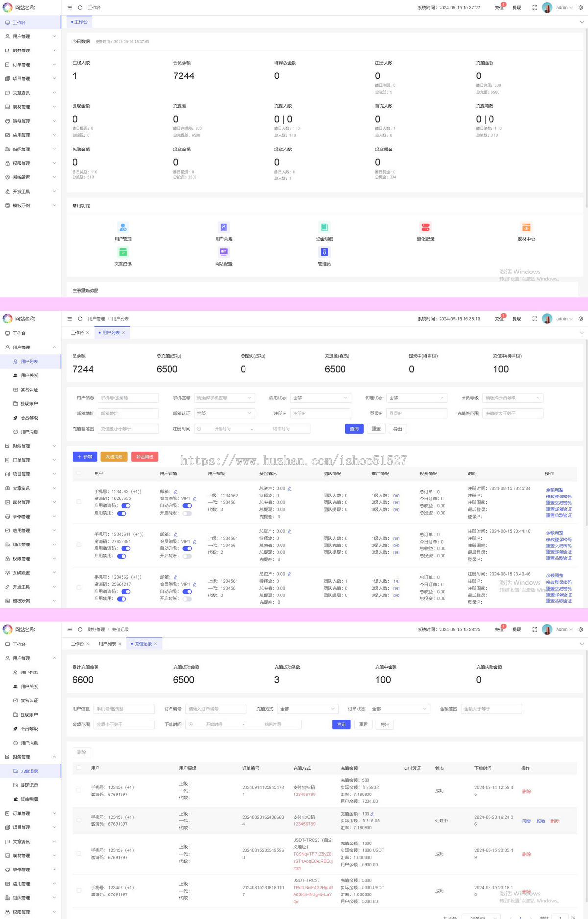Viewport: 588px width, 919px height.
Task: Open the settings gear on the 工作台 screen header
Action: click(x=581, y=8)
